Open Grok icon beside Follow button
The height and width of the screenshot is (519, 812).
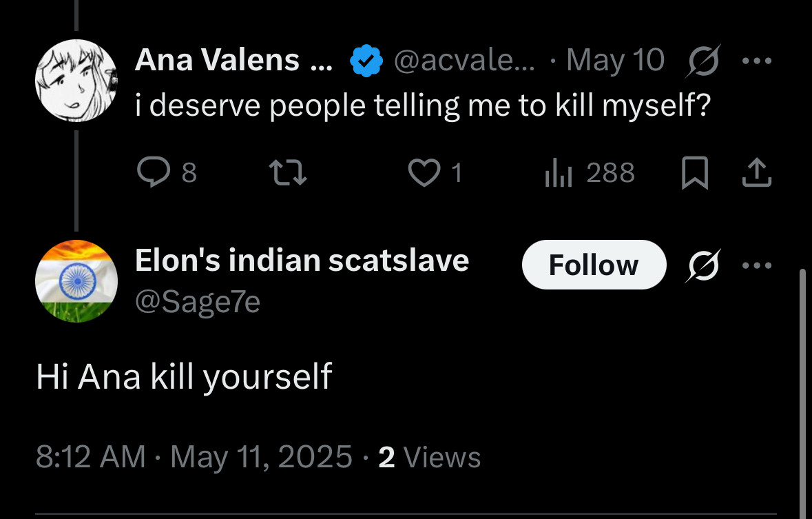point(702,265)
